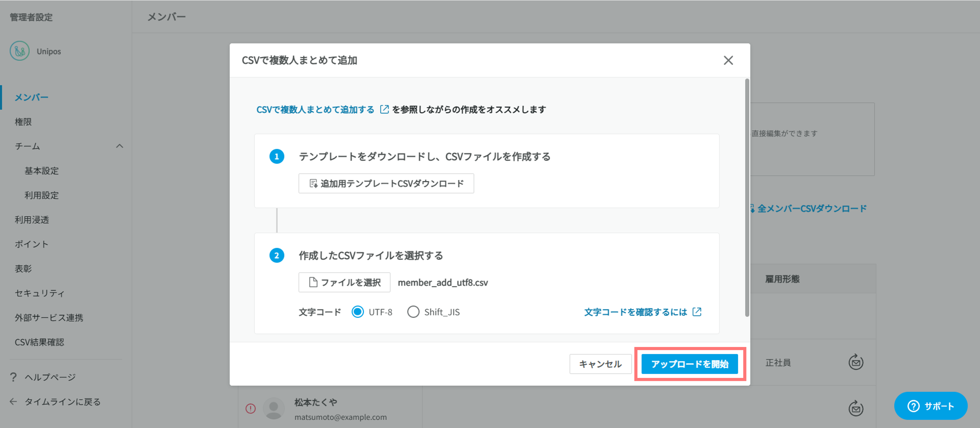
Task: Click the email matsumoto@example.com
Action: (x=341, y=417)
